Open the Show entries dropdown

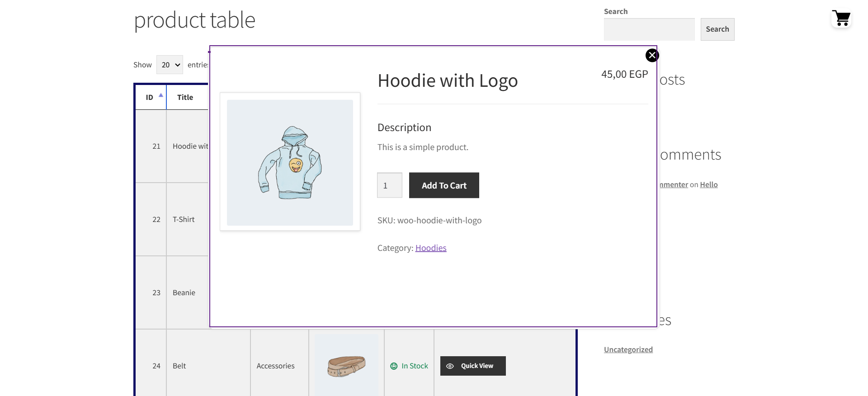(x=170, y=65)
